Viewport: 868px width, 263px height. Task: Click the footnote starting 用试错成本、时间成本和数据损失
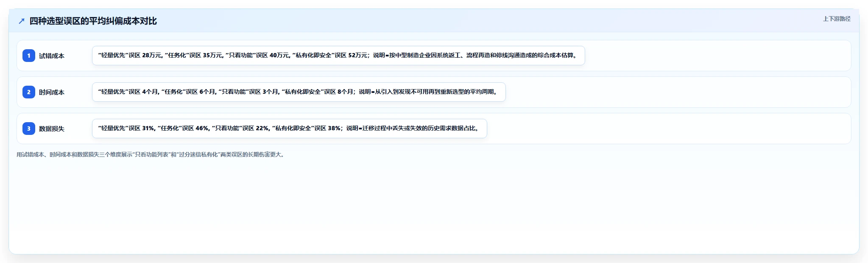click(x=151, y=154)
